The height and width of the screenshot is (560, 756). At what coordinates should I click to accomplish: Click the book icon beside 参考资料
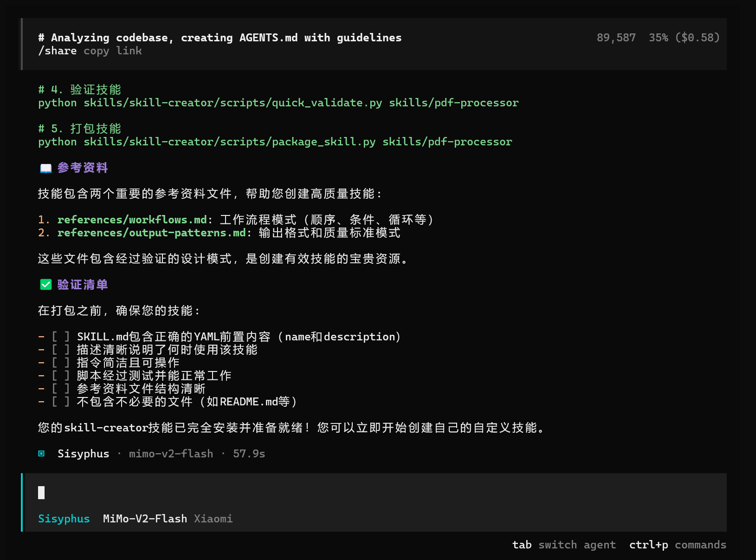pyautogui.click(x=45, y=168)
